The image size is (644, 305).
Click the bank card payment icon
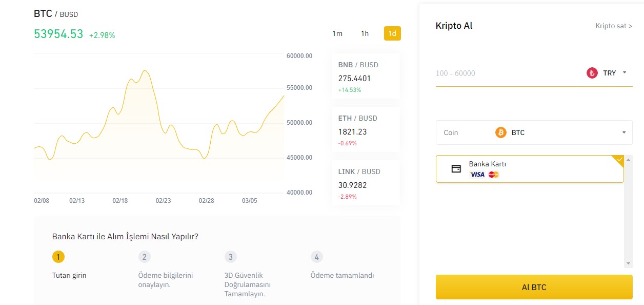455,167
